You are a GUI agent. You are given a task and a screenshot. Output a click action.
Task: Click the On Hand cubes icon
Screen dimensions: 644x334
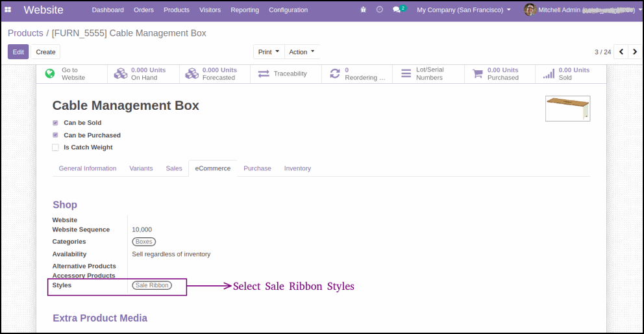click(120, 73)
